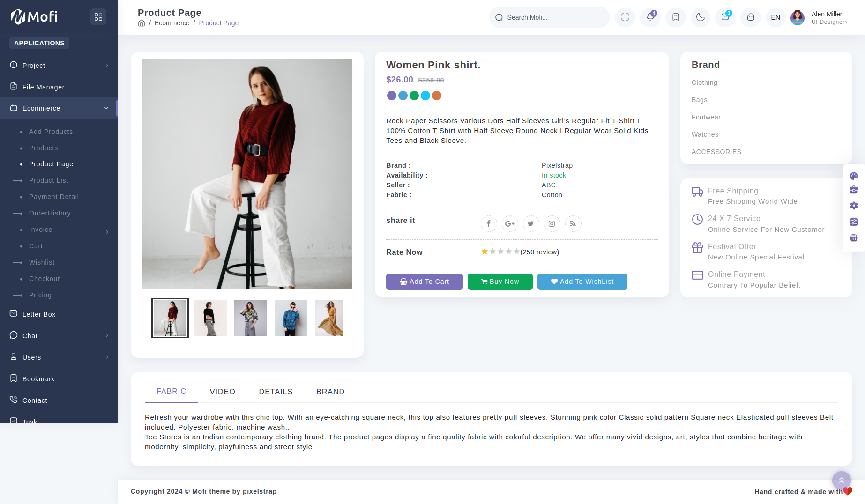The image size is (865, 504).
Task: Share product on Twitter
Action: tap(531, 224)
